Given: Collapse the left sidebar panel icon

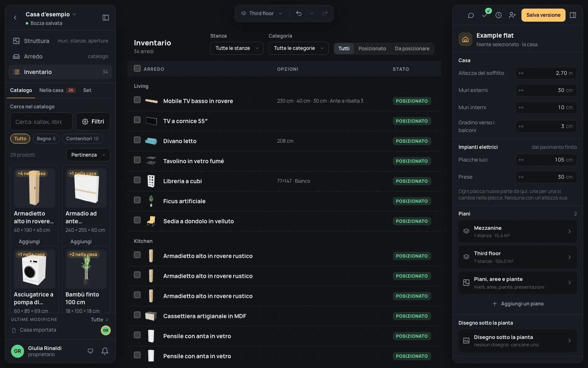Looking at the screenshot, I should tap(106, 18).
